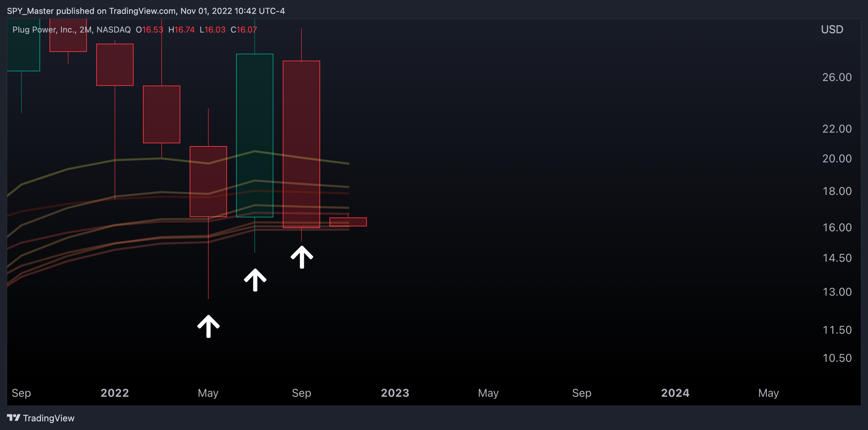Click the Sep label before 2024
Screen dimensions: 868x430
[582, 393]
